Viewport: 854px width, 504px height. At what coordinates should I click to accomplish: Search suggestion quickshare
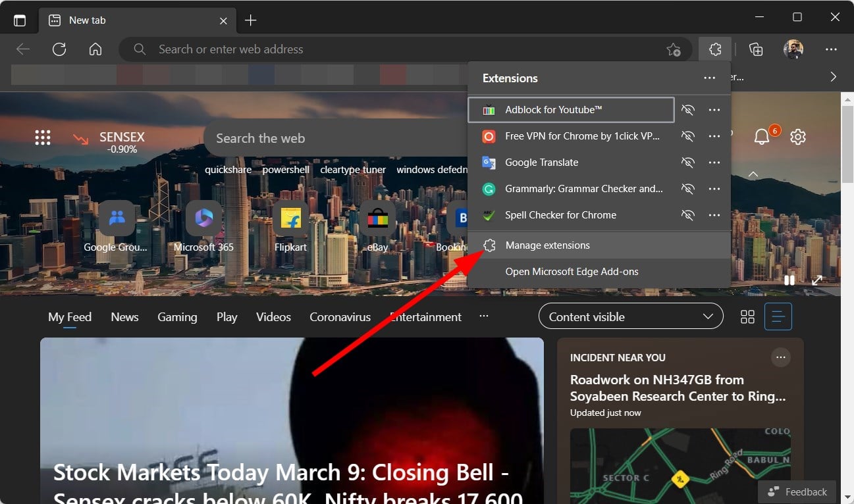click(228, 170)
